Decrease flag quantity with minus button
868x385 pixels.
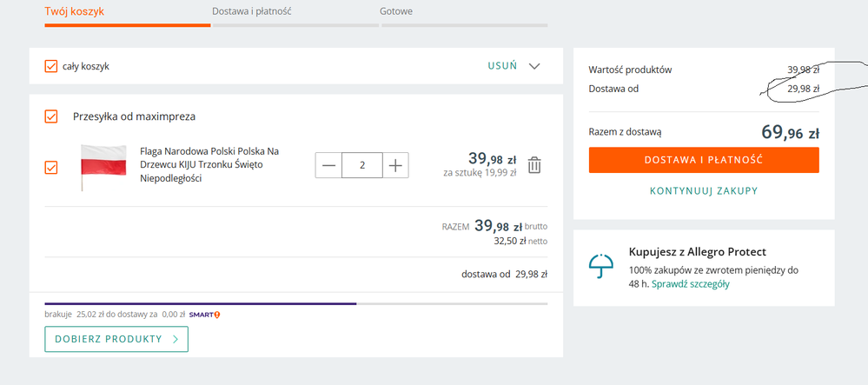click(x=328, y=165)
